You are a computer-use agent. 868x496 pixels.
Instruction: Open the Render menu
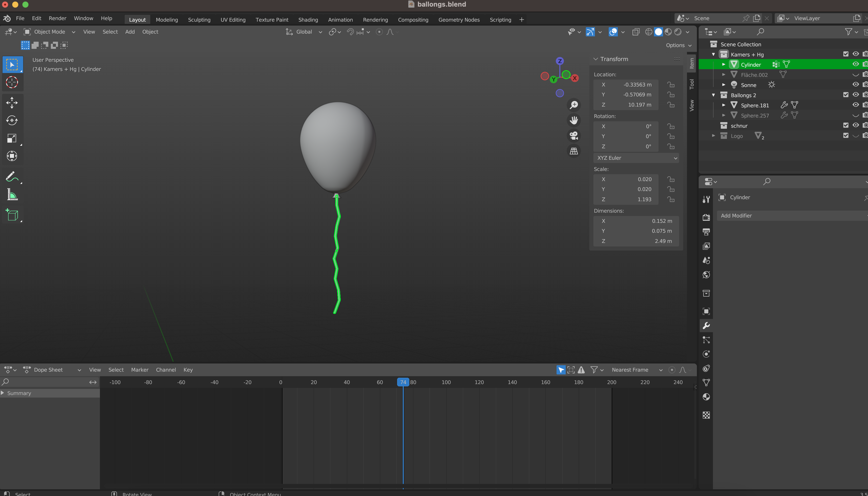point(57,18)
